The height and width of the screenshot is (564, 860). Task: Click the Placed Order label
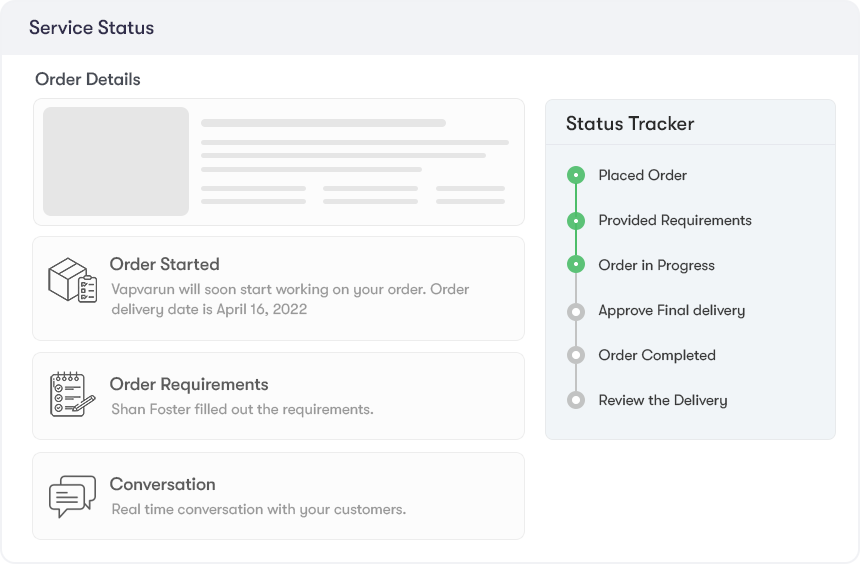click(642, 175)
